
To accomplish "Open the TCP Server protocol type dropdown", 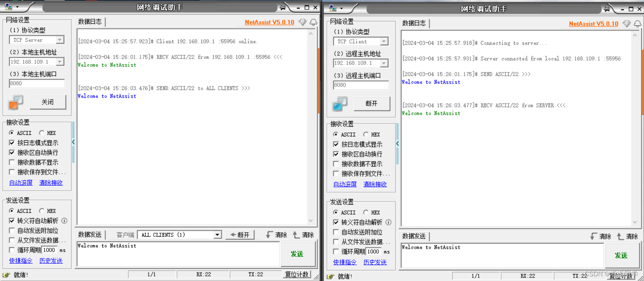I will point(60,40).
